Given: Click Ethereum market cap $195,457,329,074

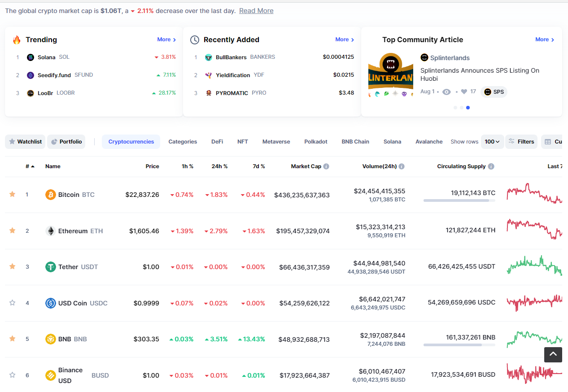Looking at the screenshot, I should pyautogui.click(x=303, y=231).
